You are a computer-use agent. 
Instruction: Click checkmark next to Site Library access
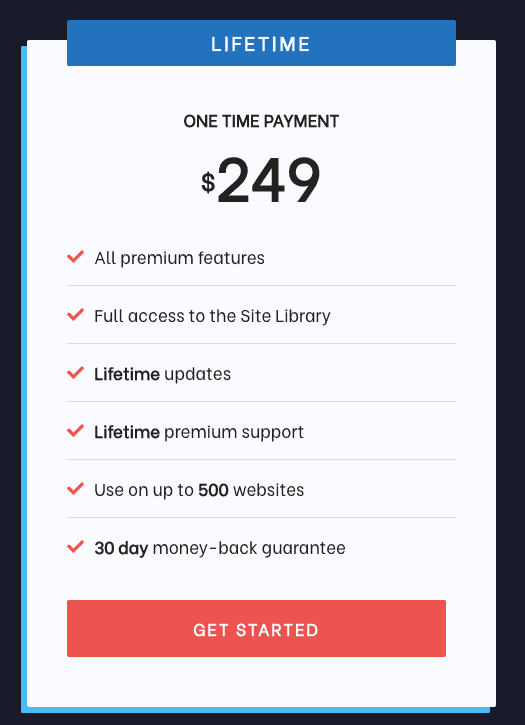pyautogui.click(x=75, y=315)
